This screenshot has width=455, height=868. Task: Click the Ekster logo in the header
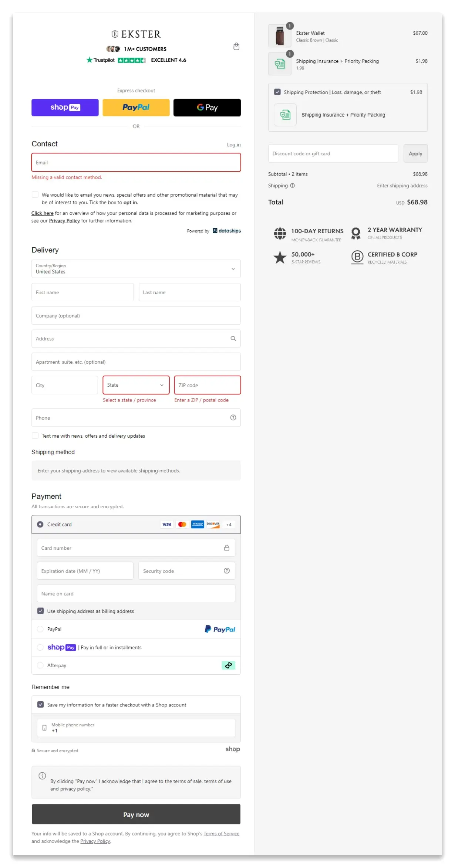tap(136, 34)
